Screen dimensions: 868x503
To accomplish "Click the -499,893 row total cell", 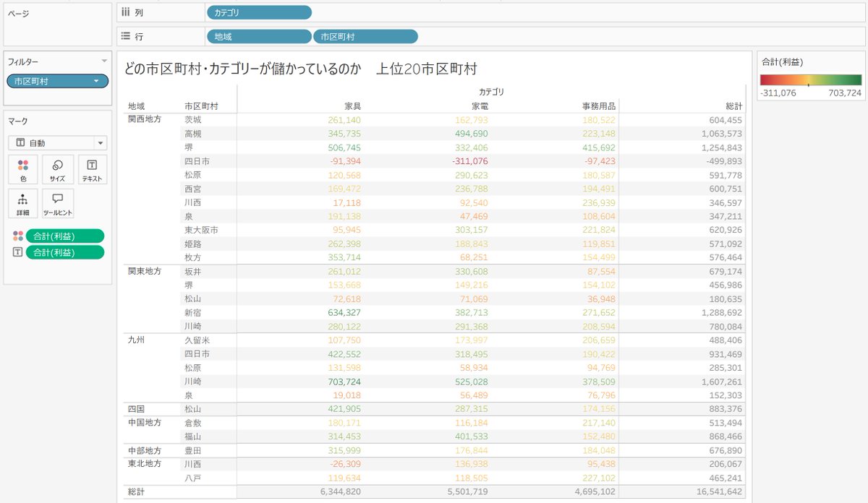I will (723, 161).
